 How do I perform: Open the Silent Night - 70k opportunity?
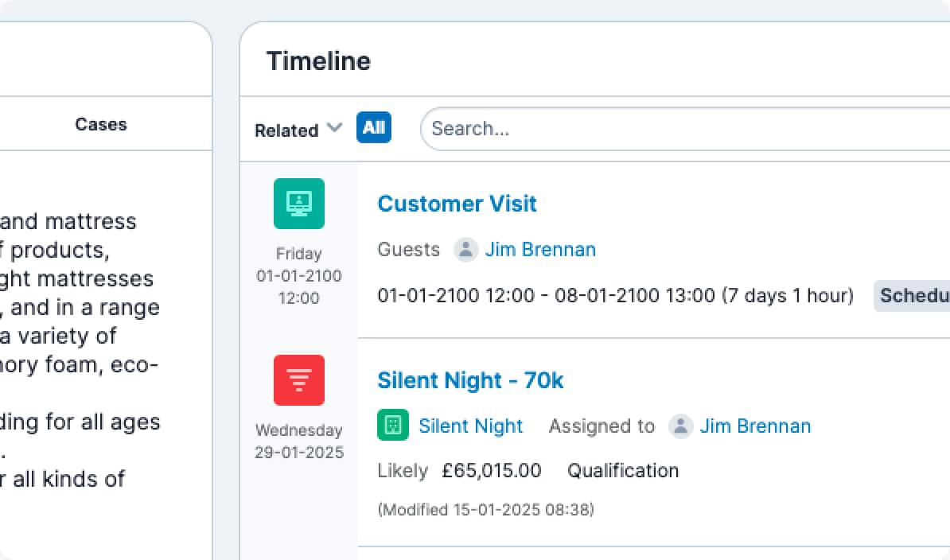tap(470, 380)
